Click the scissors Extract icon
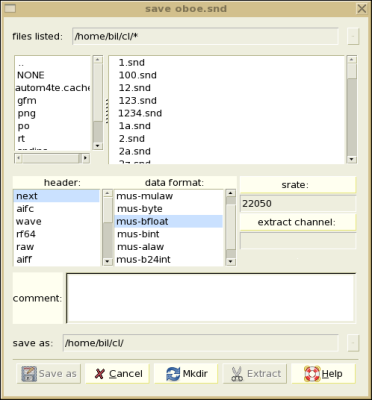Viewport: 372px width, 400px height. [x=237, y=374]
